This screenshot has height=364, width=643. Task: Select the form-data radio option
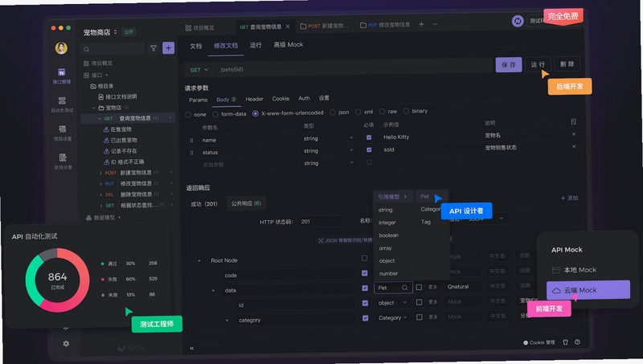coord(215,114)
